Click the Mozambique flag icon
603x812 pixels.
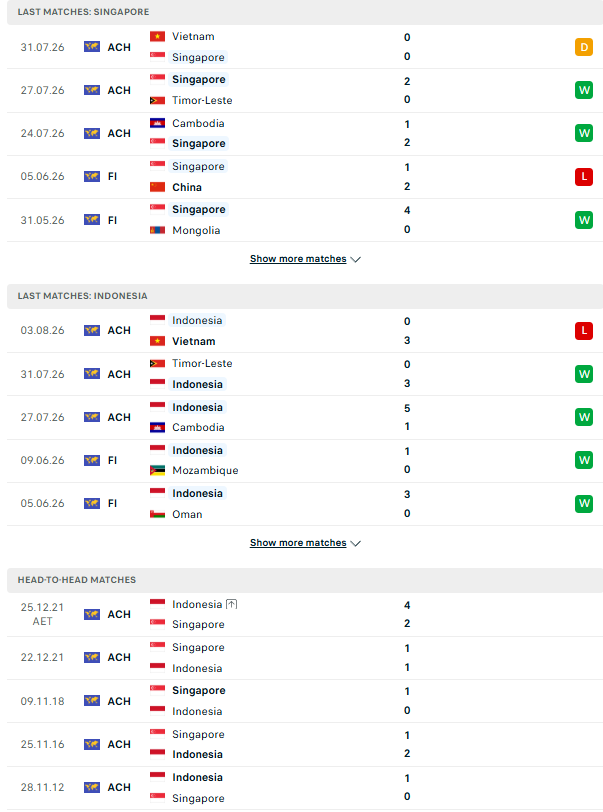click(x=157, y=470)
